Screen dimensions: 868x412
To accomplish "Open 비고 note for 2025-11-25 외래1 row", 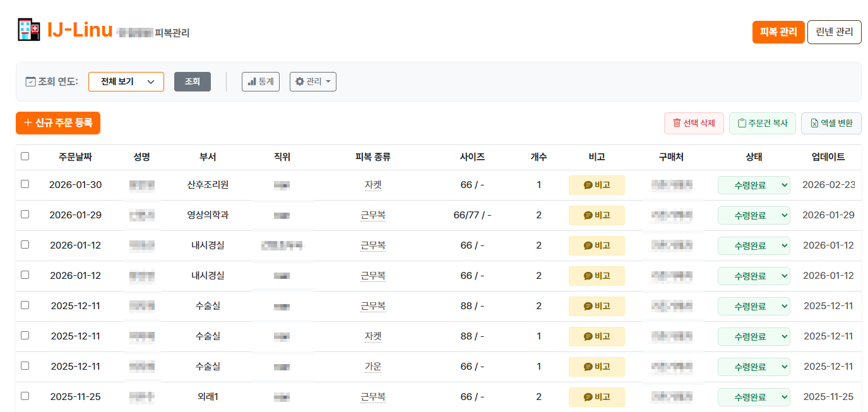I will (597, 397).
